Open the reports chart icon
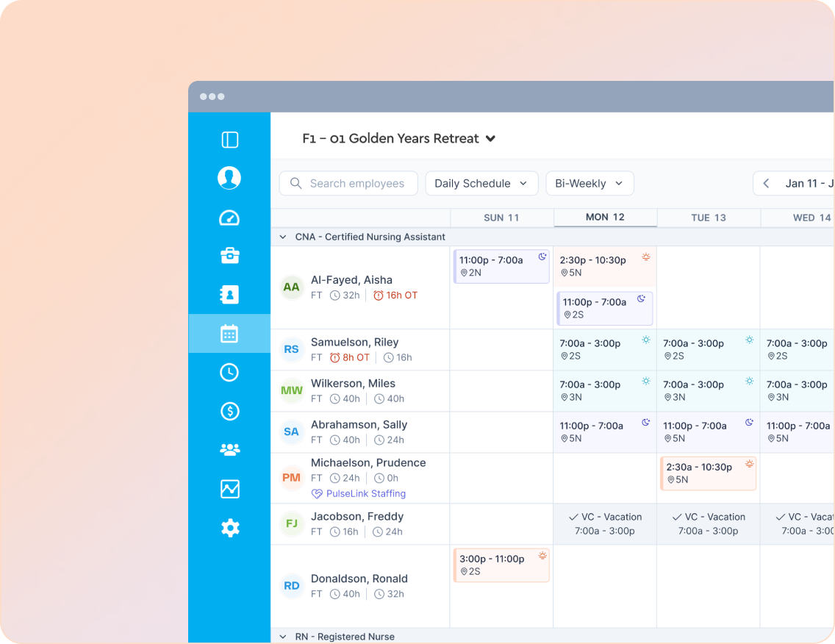The image size is (835, 644). 229,489
